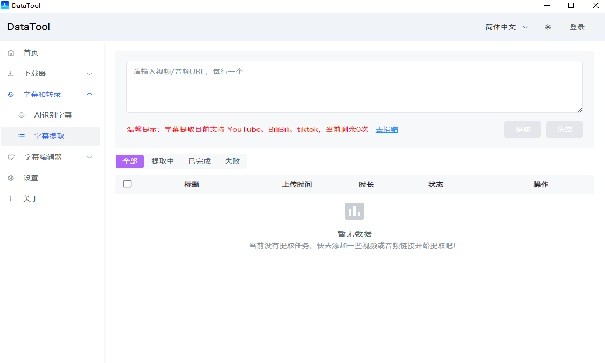Click into the video URL input box
This screenshot has height=363, width=605.
354,87
